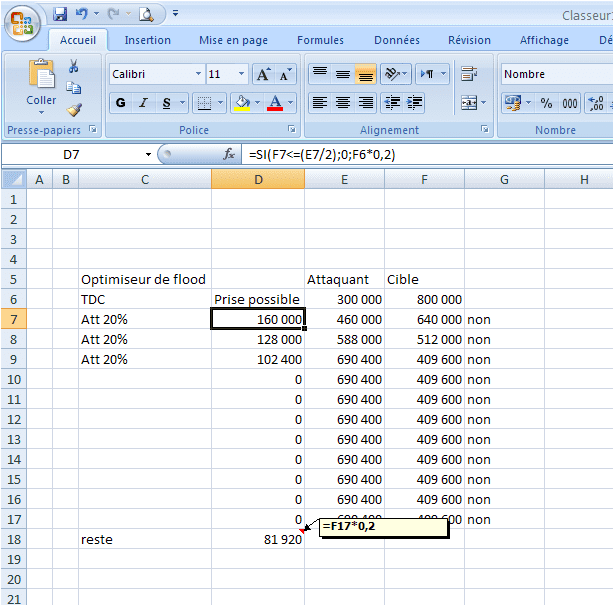Click the Percent style icon
The width and height of the screenshot is (613, 605).
click(546, 103)
